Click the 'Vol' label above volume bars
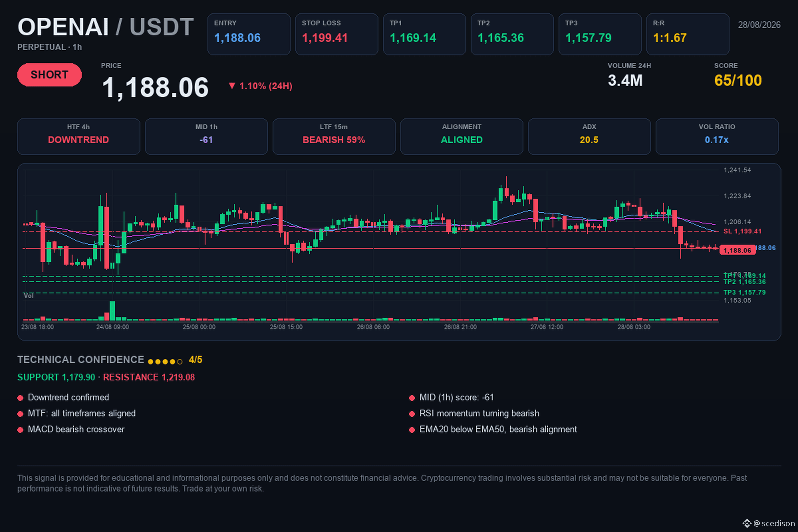The image size is (798, 532). [x=29, y=296]
